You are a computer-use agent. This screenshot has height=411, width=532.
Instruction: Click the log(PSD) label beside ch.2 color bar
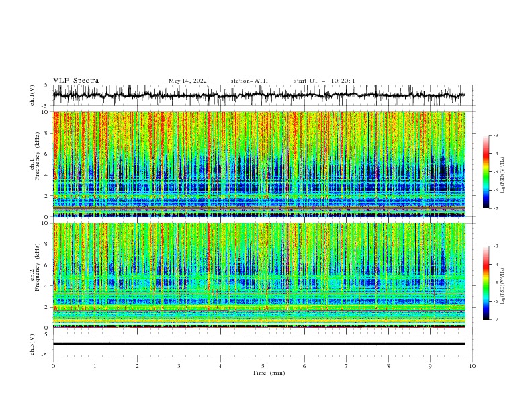[x=502, y=286]
